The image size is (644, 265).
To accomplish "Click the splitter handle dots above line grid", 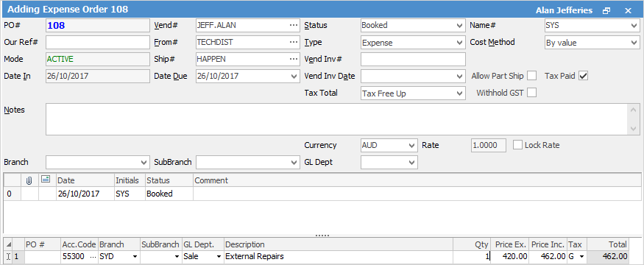I will pyautogui.click(x=322, y=236).
